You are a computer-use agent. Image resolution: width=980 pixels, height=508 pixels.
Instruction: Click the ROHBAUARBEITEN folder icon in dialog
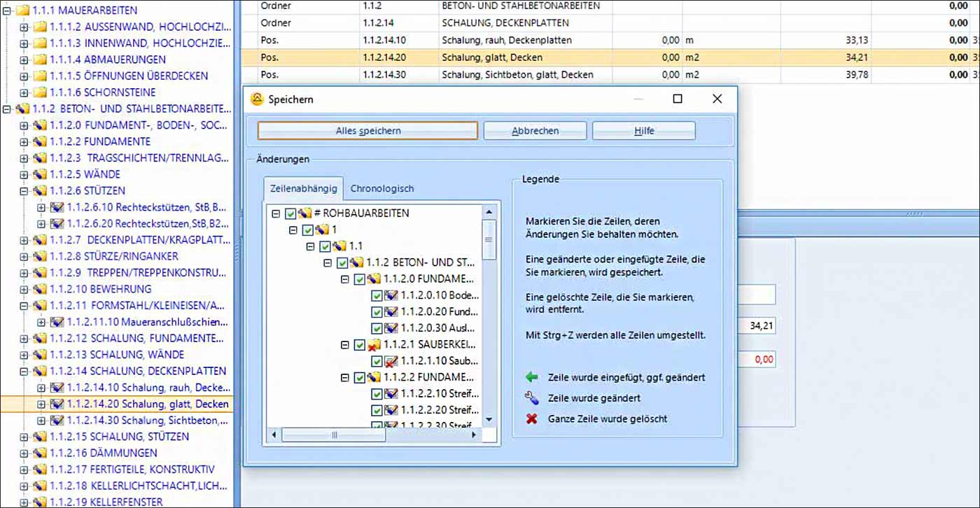tap(304, 213)
